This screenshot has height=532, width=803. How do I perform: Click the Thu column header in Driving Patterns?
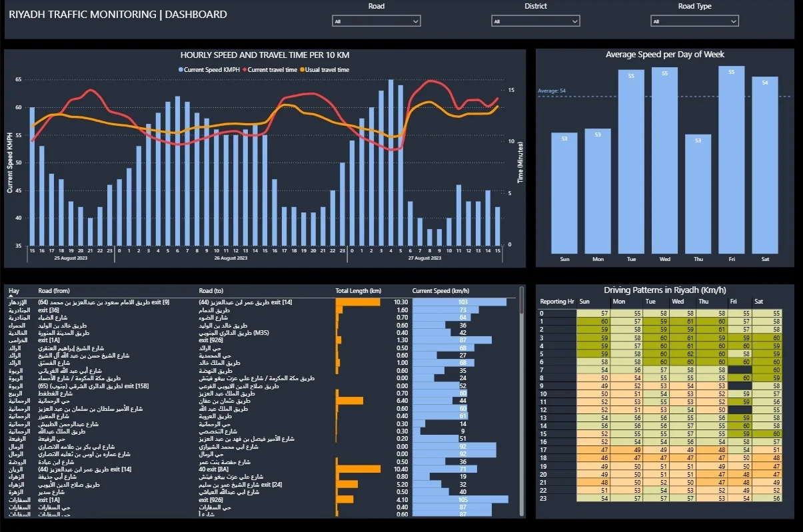click(703, 302)
